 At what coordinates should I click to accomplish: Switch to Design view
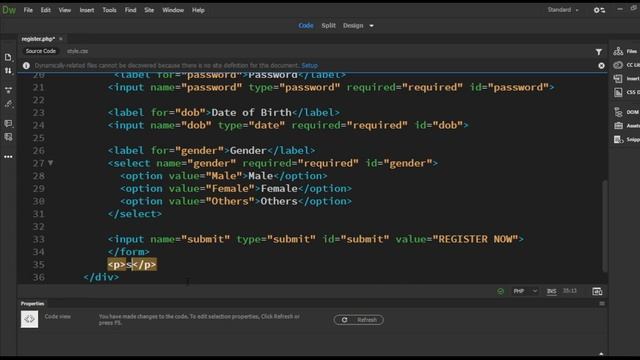click(353, 26)
